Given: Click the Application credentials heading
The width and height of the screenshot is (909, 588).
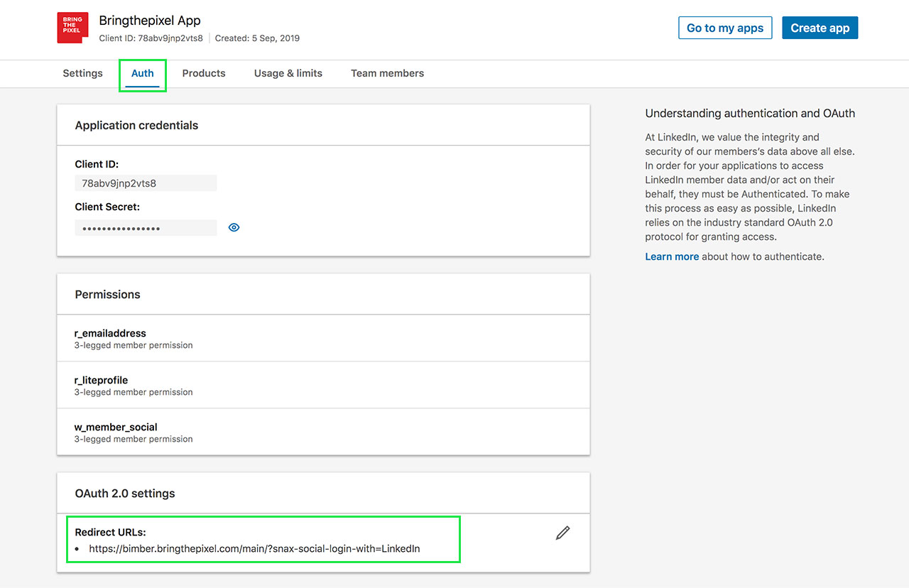Looking at the screenshot, I should [x=136, y=125].
